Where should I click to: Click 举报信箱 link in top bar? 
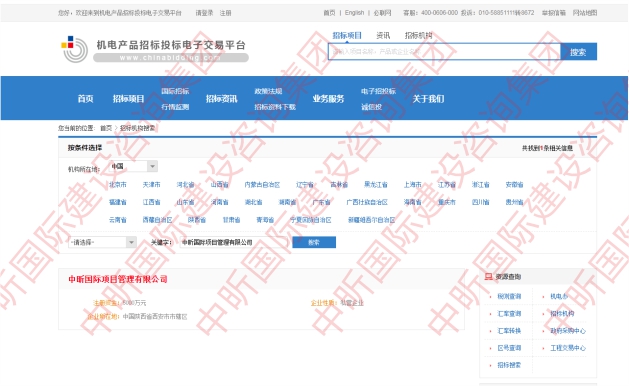click(554, 13)
